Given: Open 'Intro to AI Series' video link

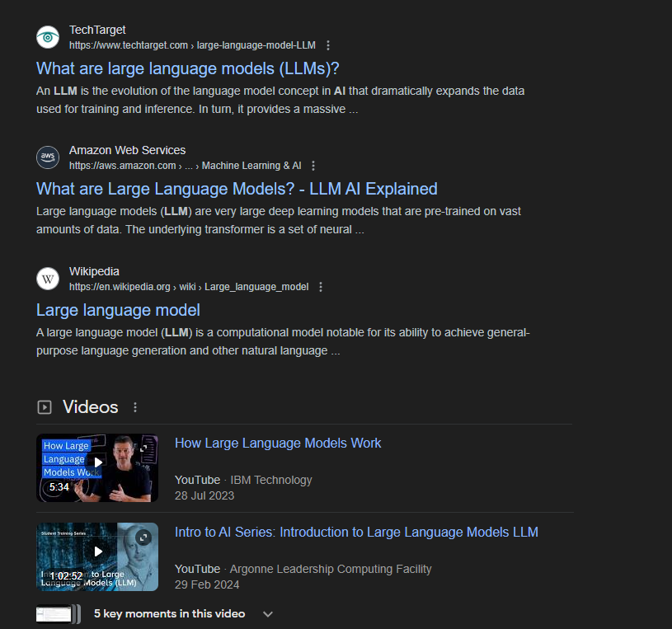Looking at the screenshot, I should [356, 533].
